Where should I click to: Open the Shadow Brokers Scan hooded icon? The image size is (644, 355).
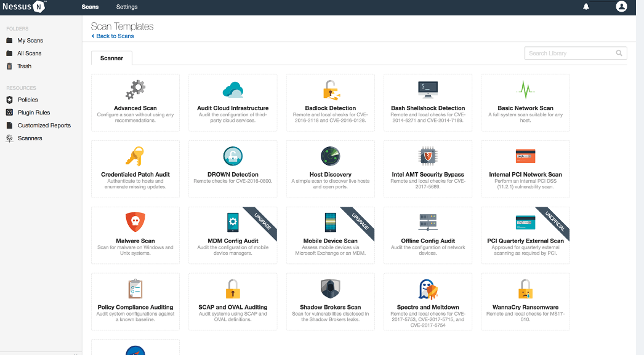pyautogui.click(x=331, y=289)
